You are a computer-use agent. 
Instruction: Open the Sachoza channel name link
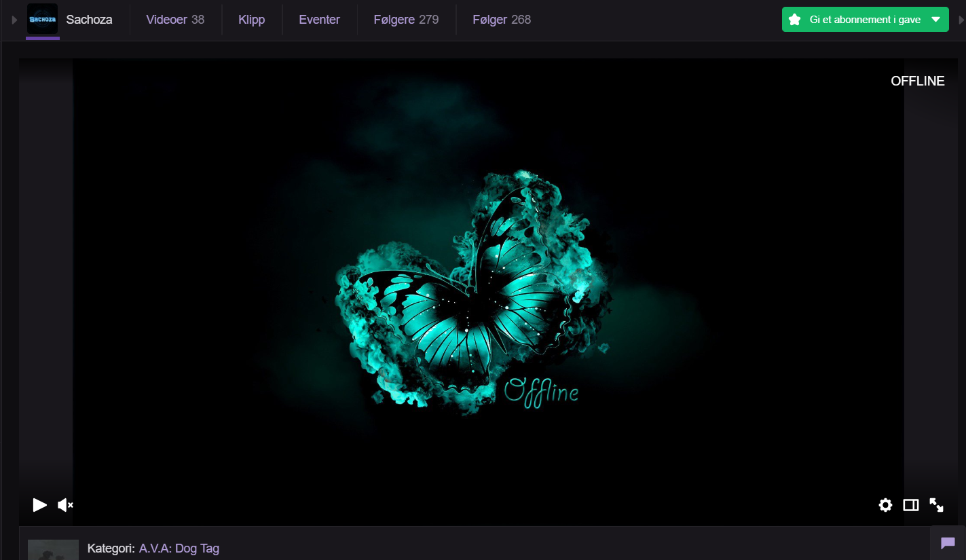[x=89, y=20]
